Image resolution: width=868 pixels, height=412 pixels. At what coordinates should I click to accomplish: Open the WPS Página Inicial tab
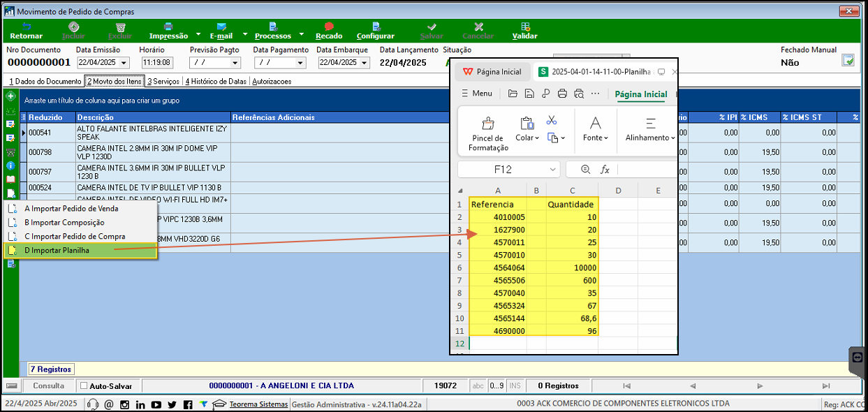[x=493, y=71]
